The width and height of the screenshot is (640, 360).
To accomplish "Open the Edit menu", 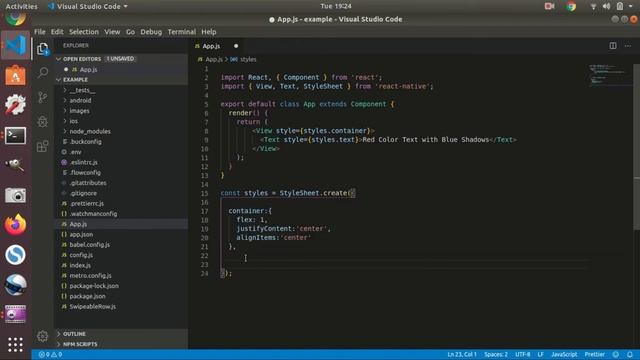I will (57, 32).
